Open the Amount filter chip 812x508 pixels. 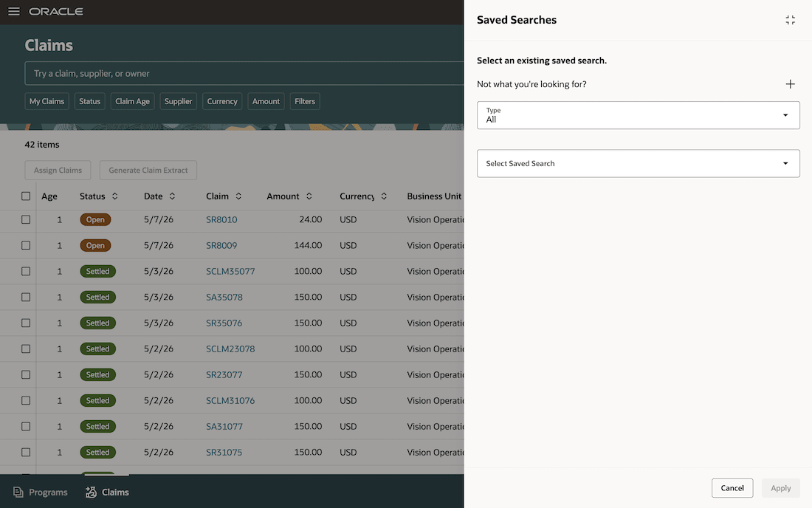coord(266,101)
